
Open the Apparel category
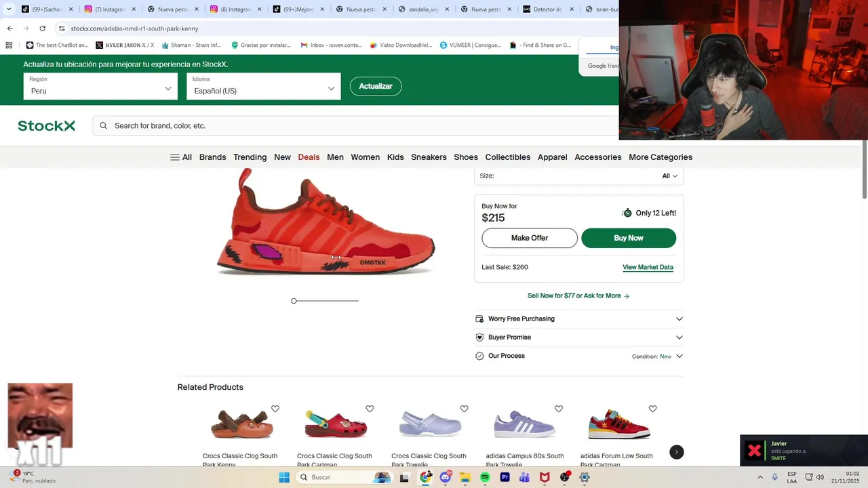(x=553, y=157)
